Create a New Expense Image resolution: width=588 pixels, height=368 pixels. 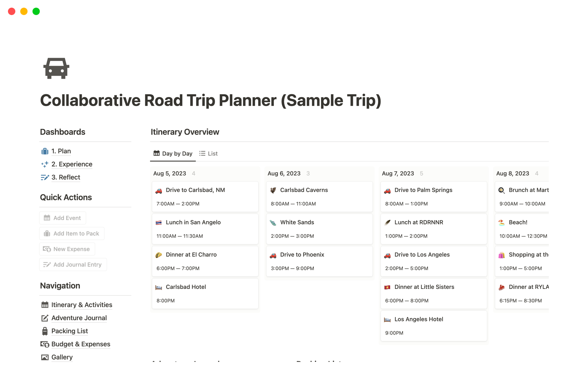click(x=67, y=249)
